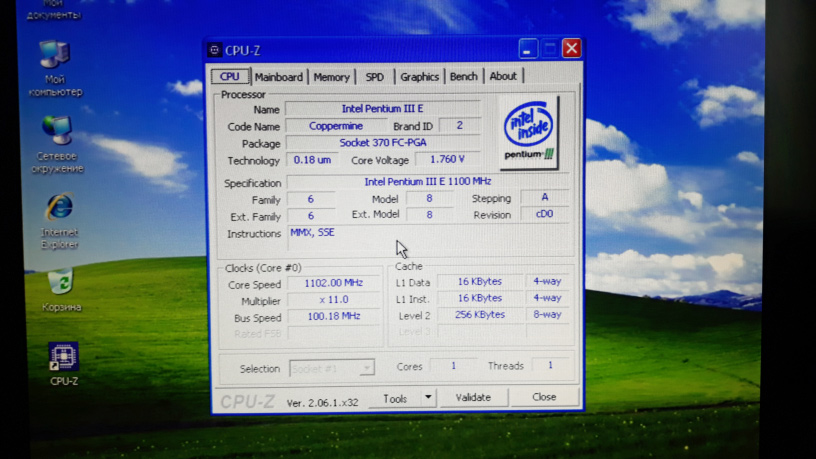This screenshot has height=459, width=816.
Task: Open the About tab
Action: point(503,76)
